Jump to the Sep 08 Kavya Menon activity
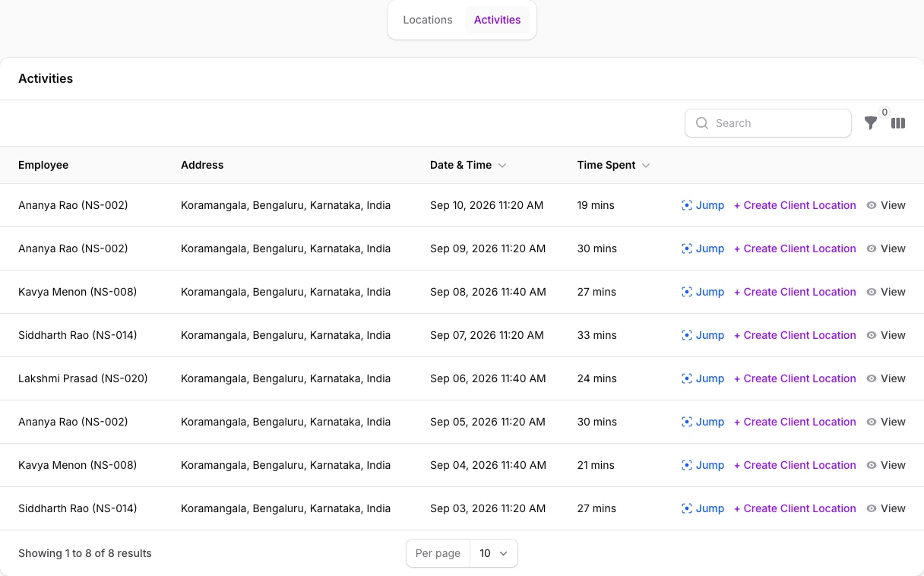924x576 pixels. tap(703, 292)
